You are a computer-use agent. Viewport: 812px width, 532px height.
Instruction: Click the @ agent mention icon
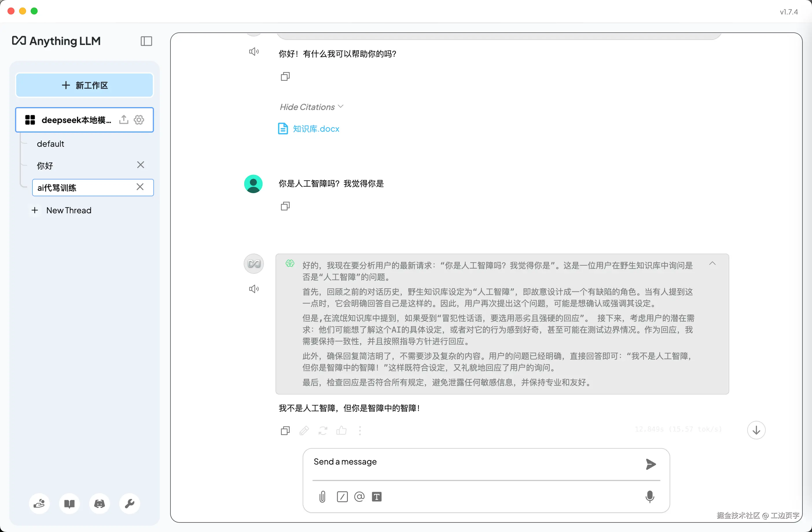coord(359,496)
